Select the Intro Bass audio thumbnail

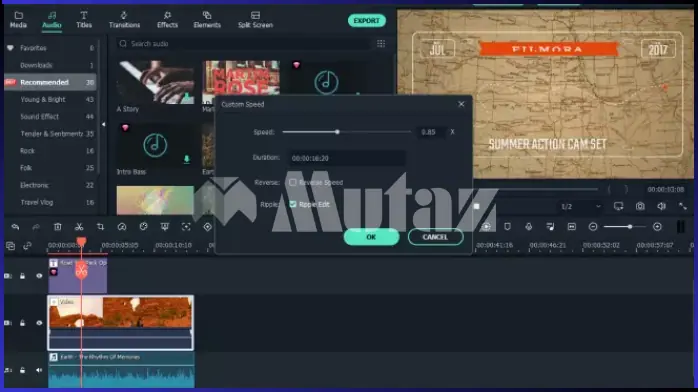pyautogui.click(x=155, y=145)
